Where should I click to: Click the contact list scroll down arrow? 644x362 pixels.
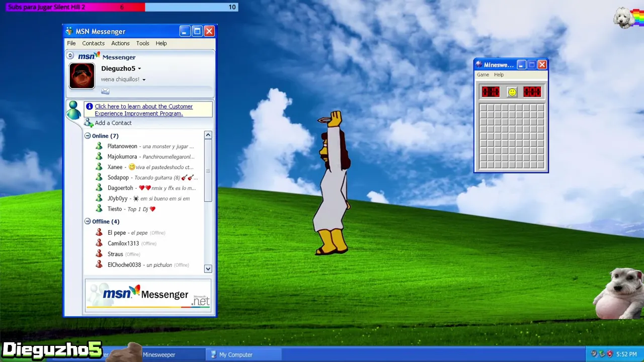[x=208, y=269]
